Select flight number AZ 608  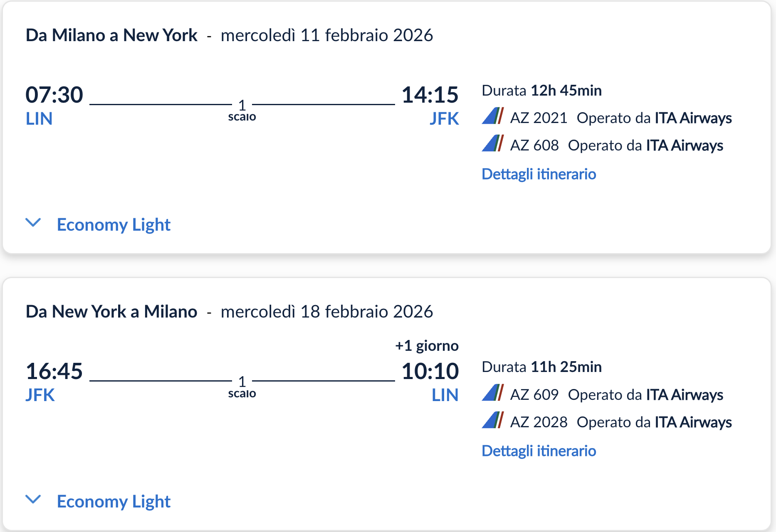tap(534, 145)
